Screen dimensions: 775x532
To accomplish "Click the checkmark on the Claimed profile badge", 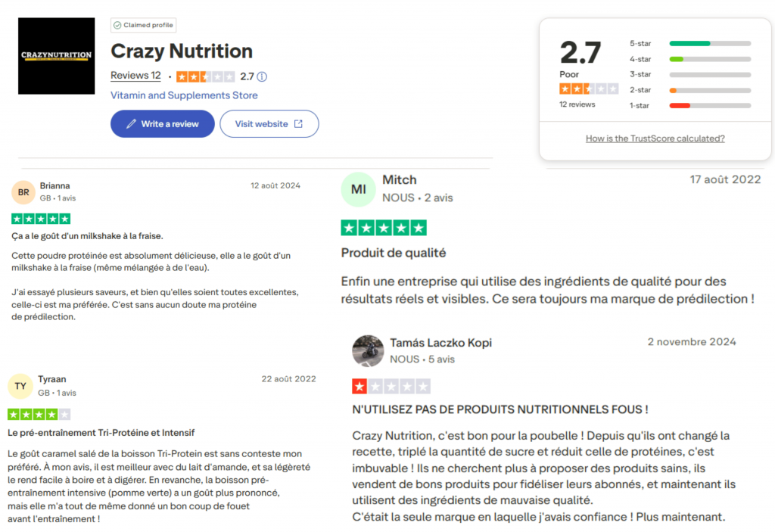I will click(x=116, y=25).
